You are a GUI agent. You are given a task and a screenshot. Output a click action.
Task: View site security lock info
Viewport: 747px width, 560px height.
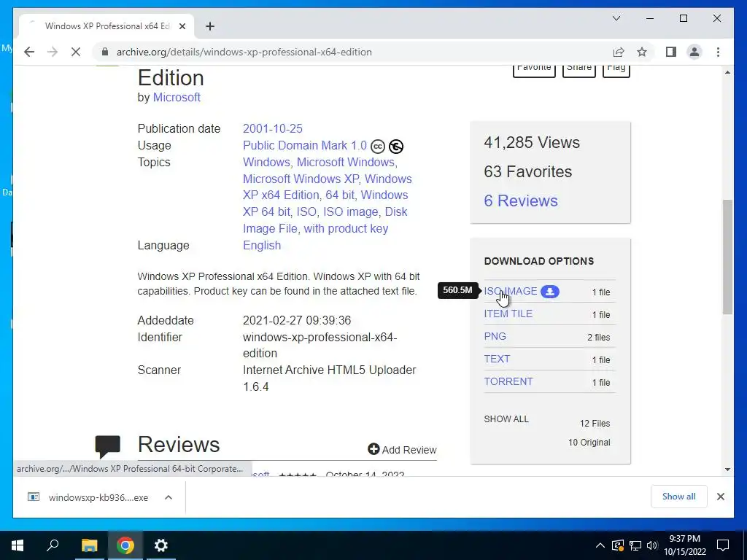105,52
